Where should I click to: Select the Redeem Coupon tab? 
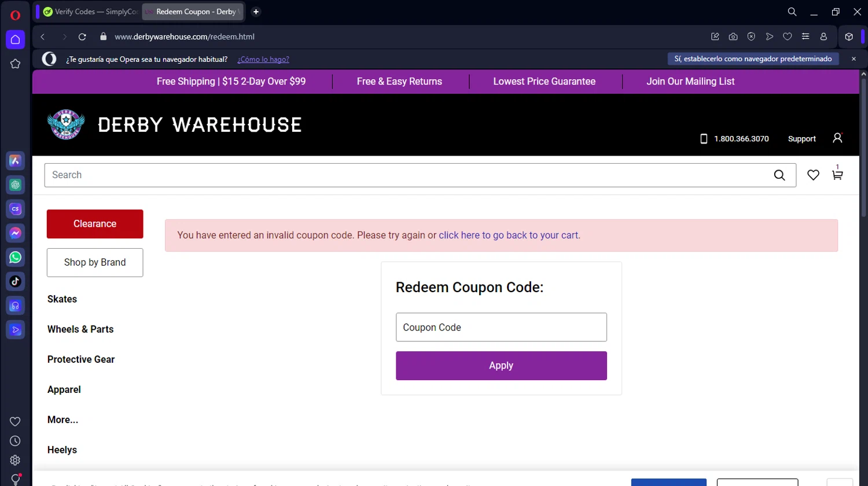[x=193, y=12]
